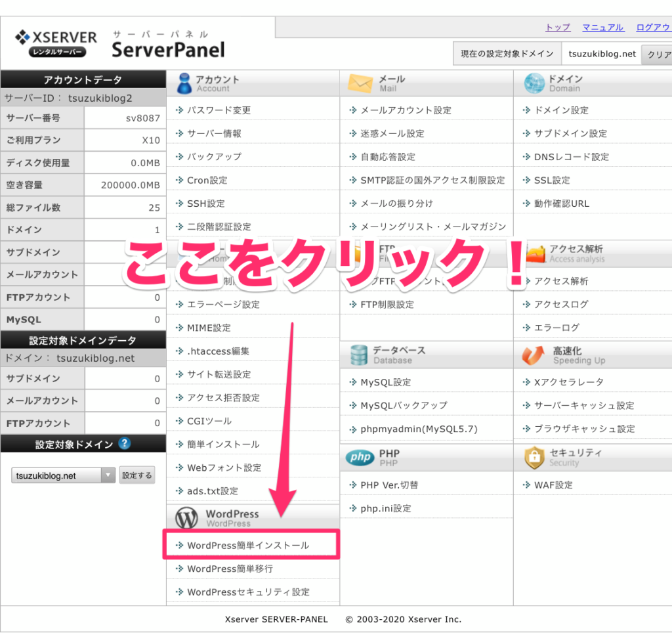Open phpmyadmin(MySQL5.7)
This screenshot has width=672, height=633.
click(419, 429)
